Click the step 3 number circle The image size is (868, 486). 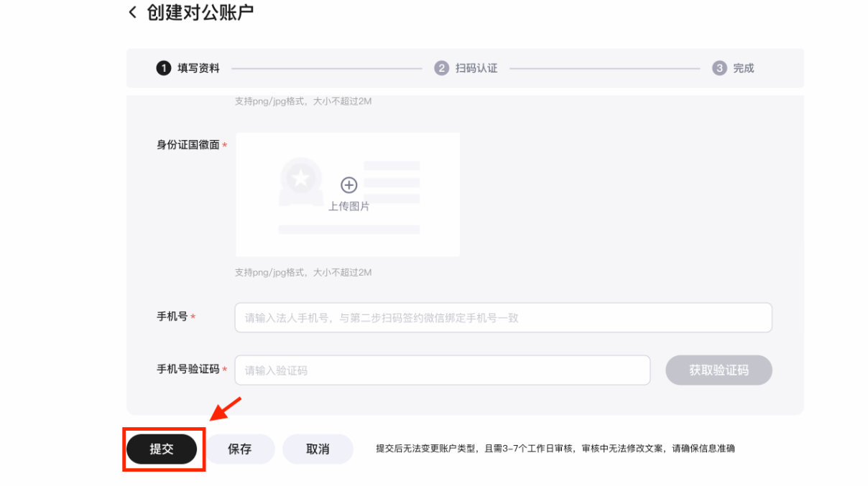point(719,68)
